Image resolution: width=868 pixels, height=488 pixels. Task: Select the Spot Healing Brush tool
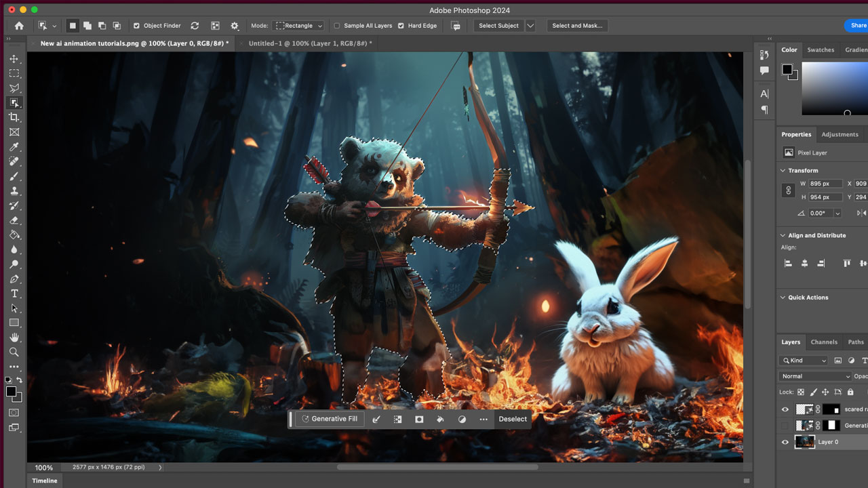click(x=14, y=161)
